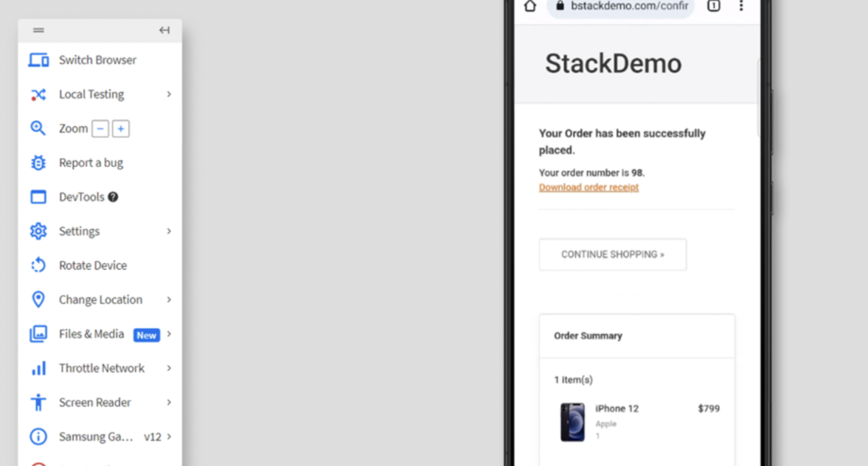Open the browser three-dot menu
Viewport: 868px width, 466px height.
click(741, 6)
